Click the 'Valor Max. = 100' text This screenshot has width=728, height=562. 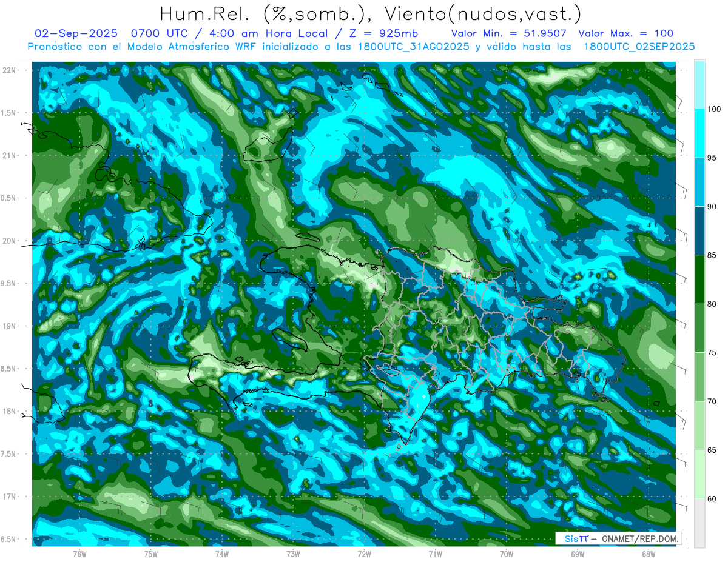pos(626,33)
